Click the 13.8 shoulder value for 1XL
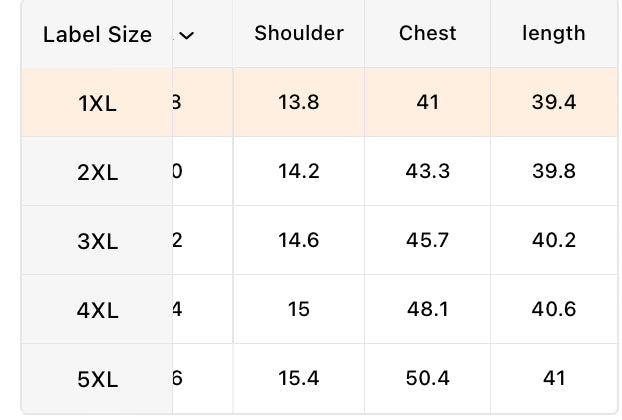The height and width of the screenshot is (420, 622). 299,102
